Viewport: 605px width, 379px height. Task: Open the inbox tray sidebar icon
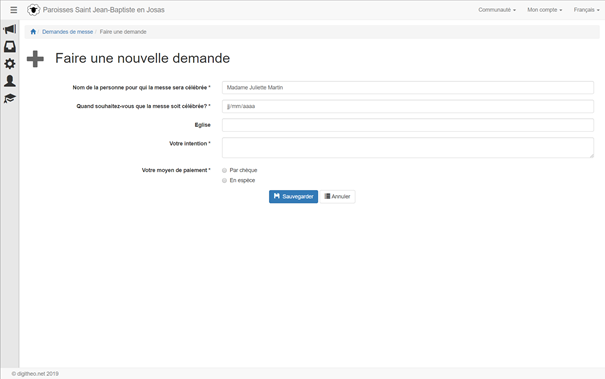pos(10,47)
